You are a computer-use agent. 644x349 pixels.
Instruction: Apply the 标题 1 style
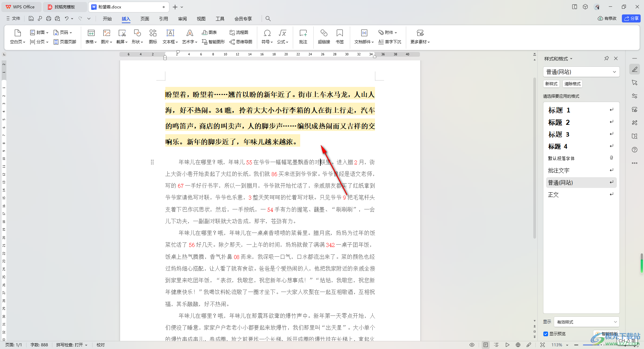(x=581, y=110)
